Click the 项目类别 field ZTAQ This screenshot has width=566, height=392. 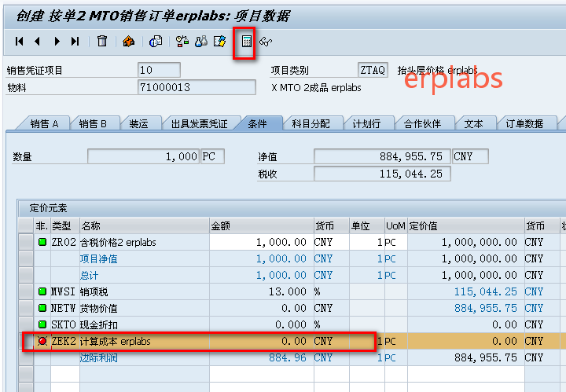(373, 70)
